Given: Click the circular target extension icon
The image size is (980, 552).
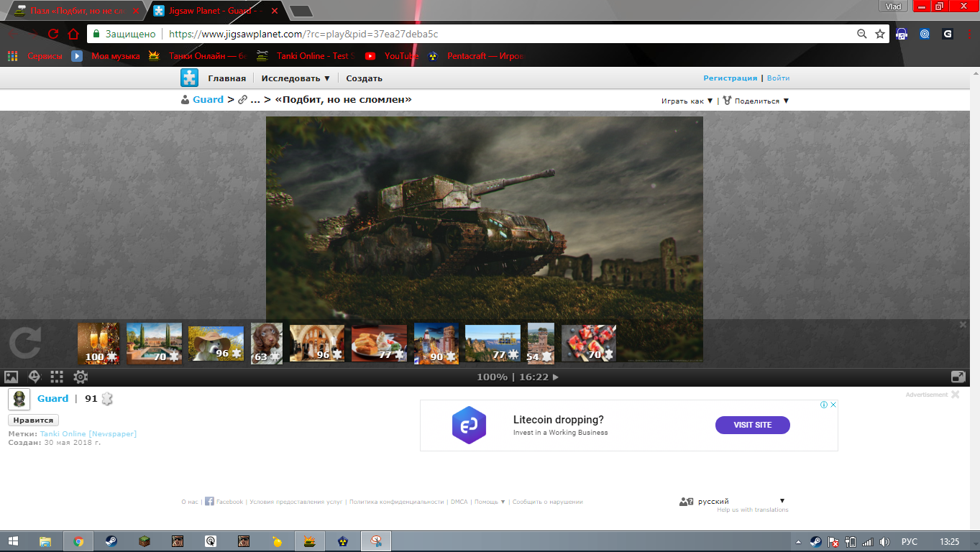Looking at the screenshot, I should coord(925,34).
